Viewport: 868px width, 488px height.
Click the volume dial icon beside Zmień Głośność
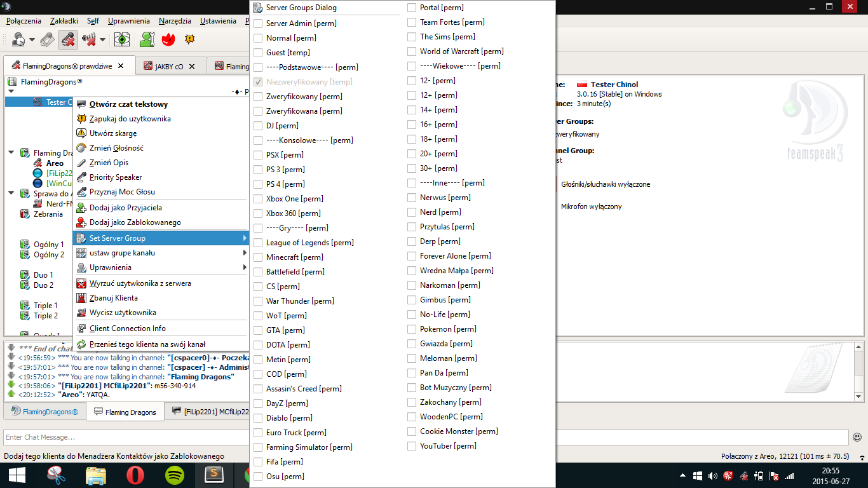point(81,148)
